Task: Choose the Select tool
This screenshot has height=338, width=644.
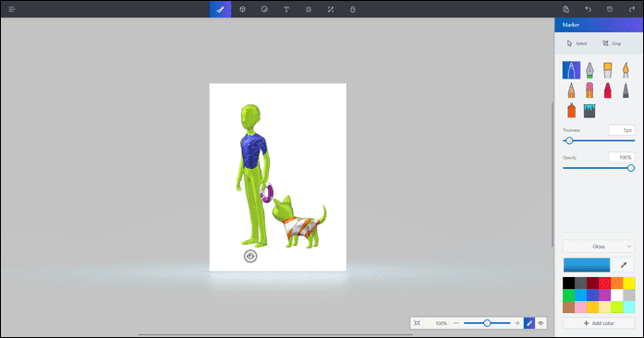Action: (x=577, y=43)
